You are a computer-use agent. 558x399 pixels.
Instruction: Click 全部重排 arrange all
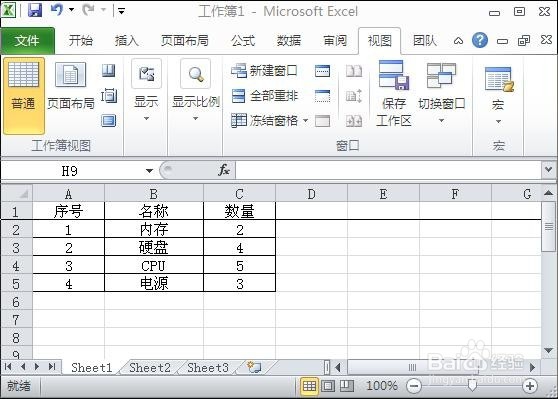(x=264, y=96)
